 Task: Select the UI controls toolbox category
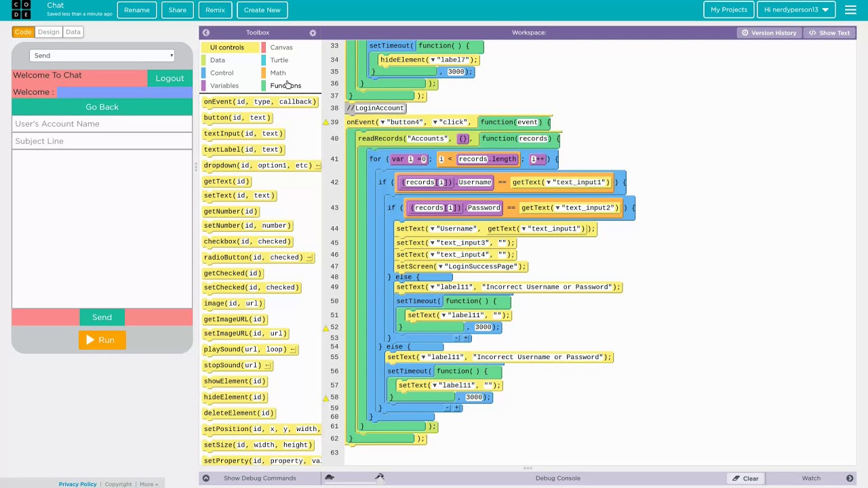231,47
